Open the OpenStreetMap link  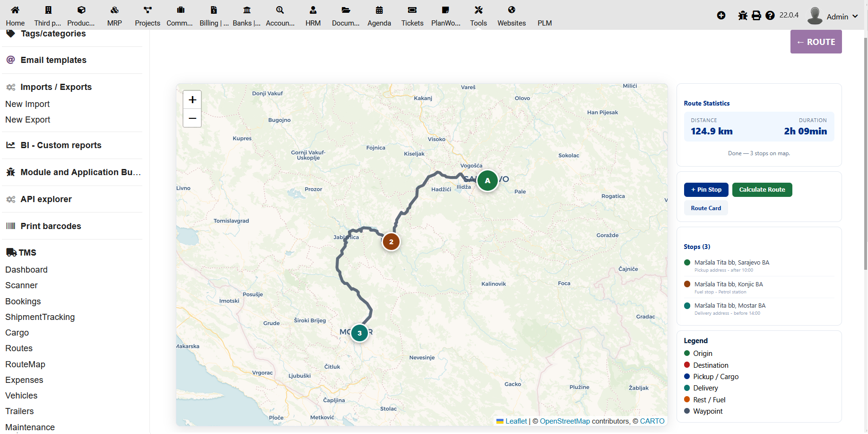coord(565,421)
